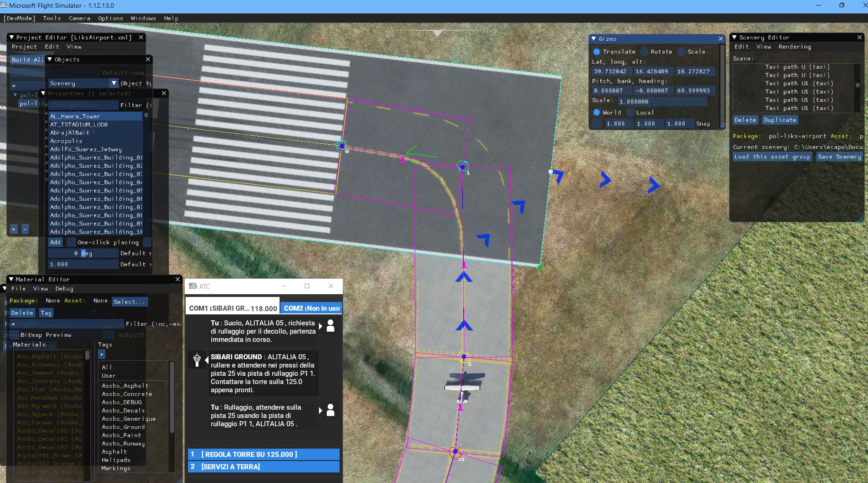Close the Gizmo panel with its X
Viewport: 868px width, 483px height.
point(720,39)
